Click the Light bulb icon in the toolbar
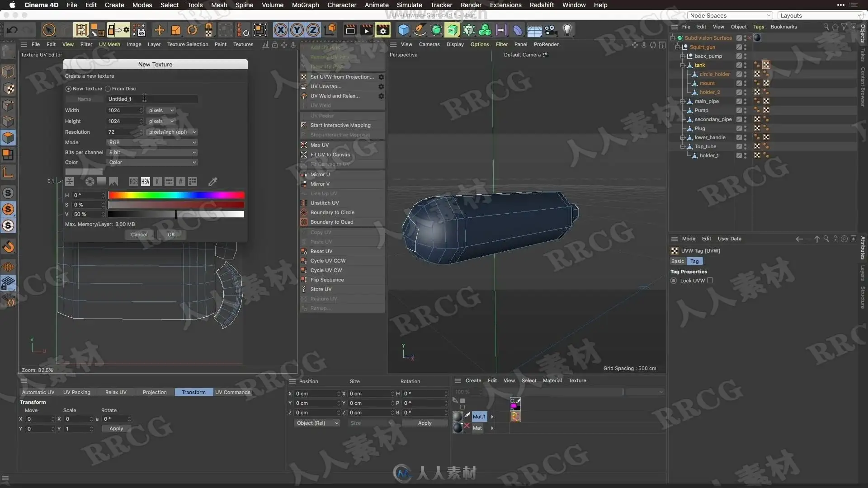The image size is (868, 488). [x=567, y=30]
